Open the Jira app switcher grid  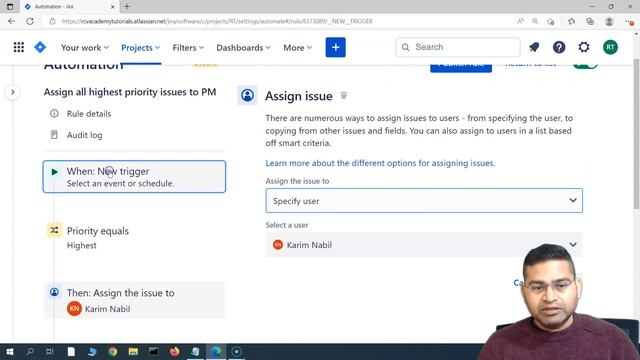(19, 47)
